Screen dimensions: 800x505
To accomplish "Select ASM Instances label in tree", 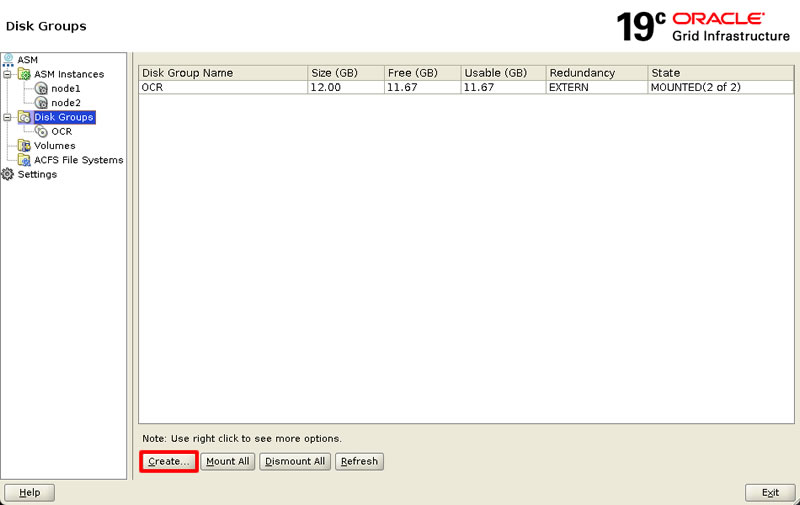I will [69, 74].
